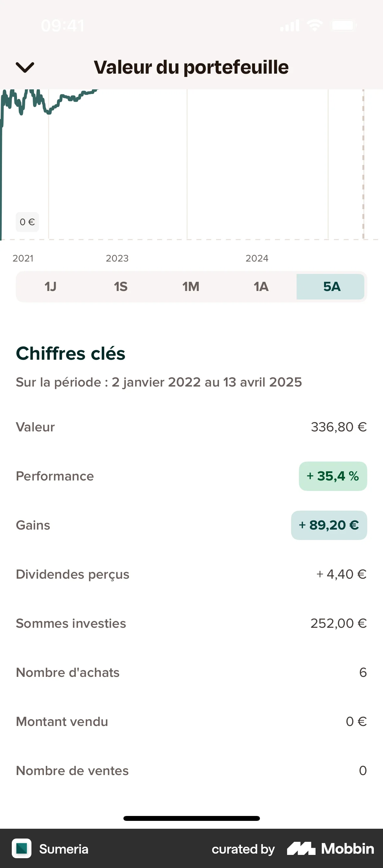Tap the 2021 axis label
This screenshot has width=383, height=868.
pyautogui.click(x=23, y=259)
